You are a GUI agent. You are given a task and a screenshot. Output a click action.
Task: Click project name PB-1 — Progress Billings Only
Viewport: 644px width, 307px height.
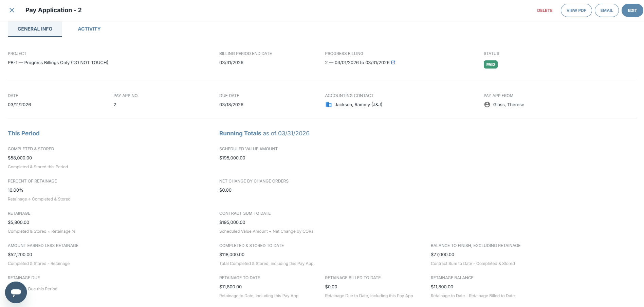point(58,62)
